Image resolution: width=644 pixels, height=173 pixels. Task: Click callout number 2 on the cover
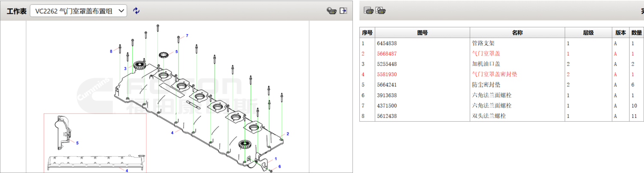tap(288, 134)
